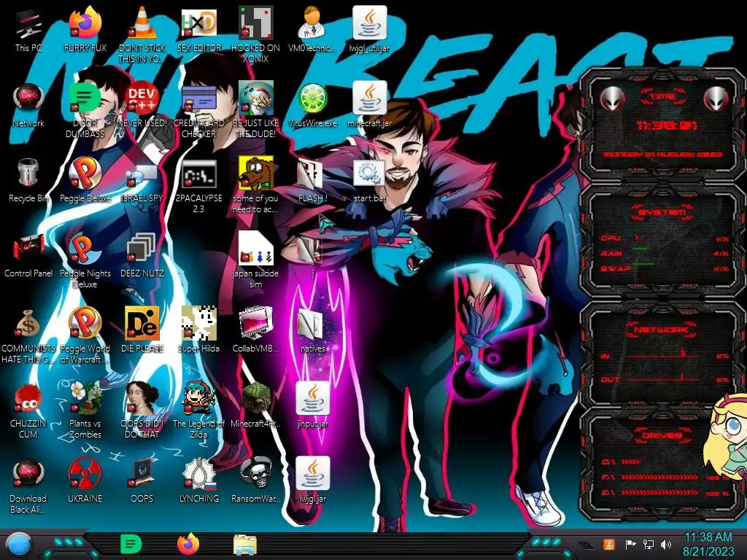Click the NETWORK widget header
This screenshot has height=560, width=747.
(x=662, y=330)
